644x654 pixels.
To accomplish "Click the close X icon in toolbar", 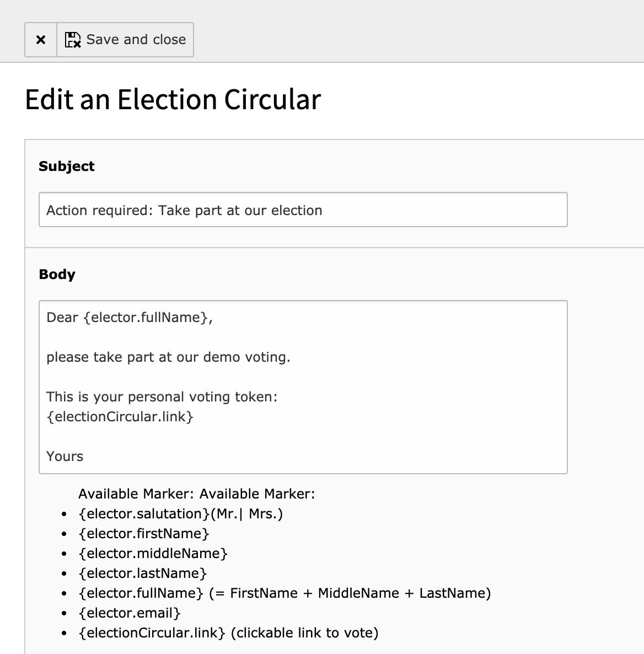I will pos(41,40).
